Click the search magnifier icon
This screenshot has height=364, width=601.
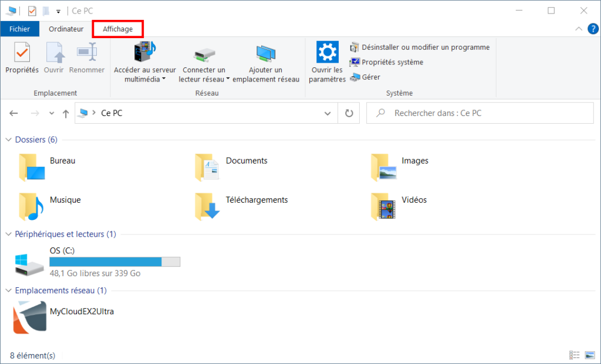(380, 113)
